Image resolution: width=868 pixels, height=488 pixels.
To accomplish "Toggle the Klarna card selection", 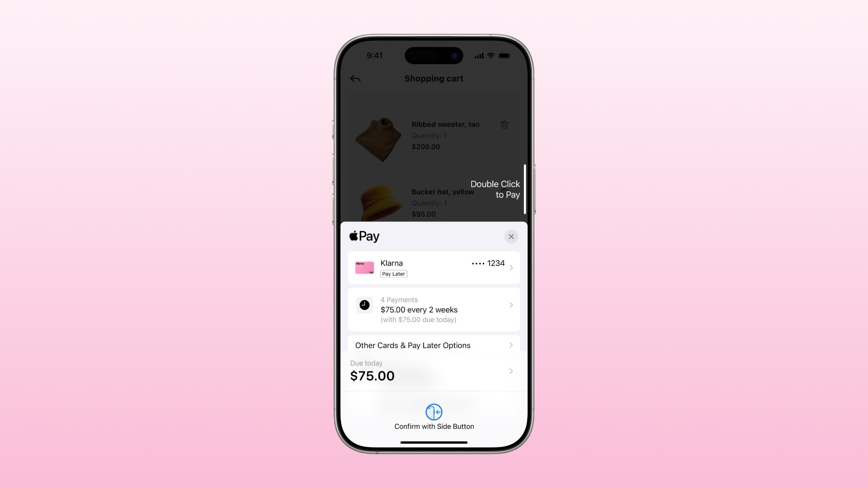I will pyautogui.click(x=434, y=267).
